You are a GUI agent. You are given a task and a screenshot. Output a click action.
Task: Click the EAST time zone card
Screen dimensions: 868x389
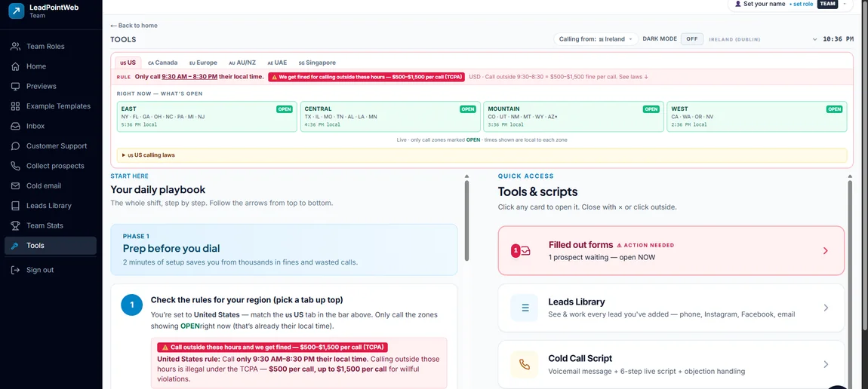[x=207, y=117]
